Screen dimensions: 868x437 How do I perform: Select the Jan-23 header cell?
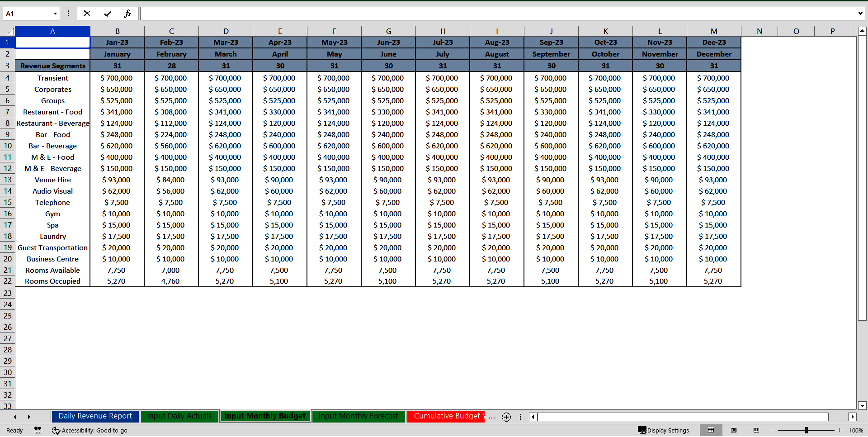point(117,42)
